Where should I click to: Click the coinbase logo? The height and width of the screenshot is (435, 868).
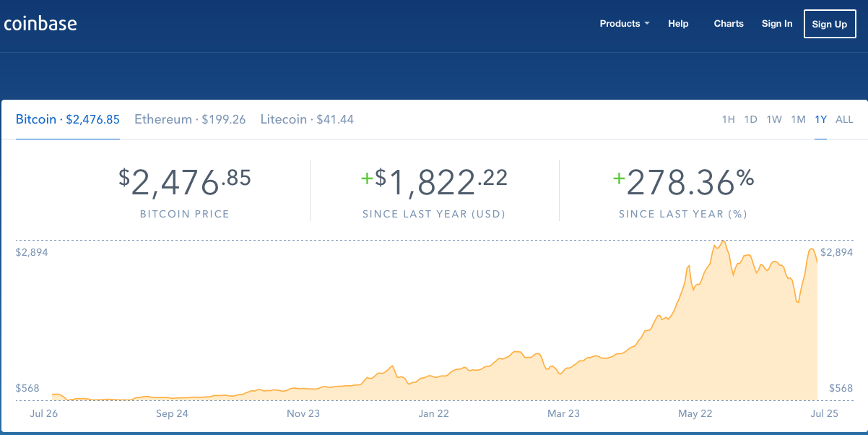click(x=40, y=24)
